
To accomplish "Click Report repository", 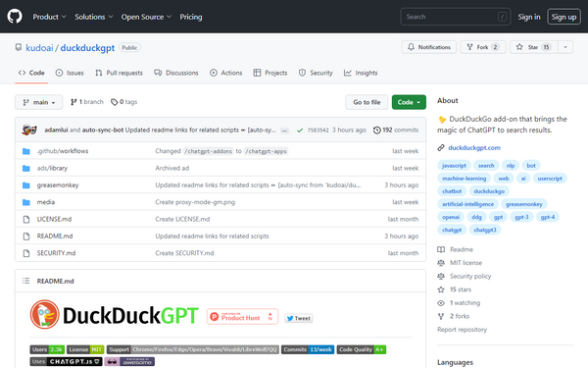I will click(462, 330).
